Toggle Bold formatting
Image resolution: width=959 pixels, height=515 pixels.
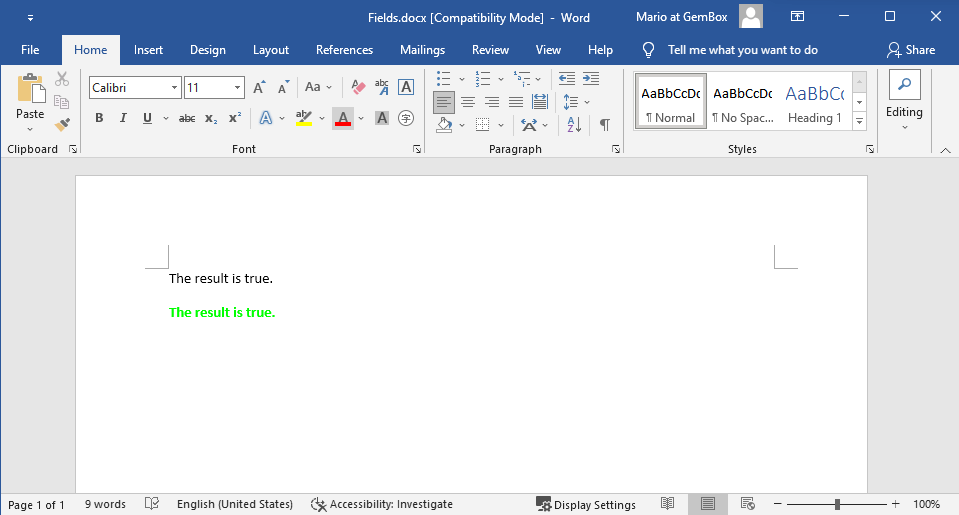coord(99,118)
